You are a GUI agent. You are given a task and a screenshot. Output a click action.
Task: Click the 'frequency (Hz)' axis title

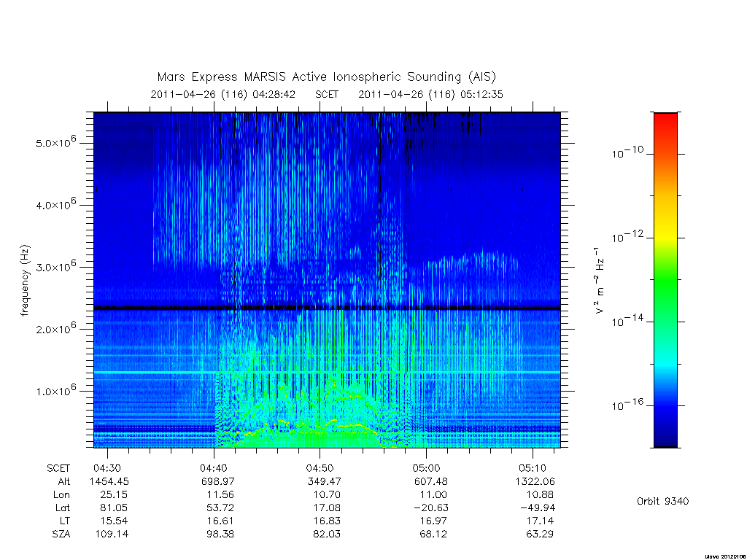[x=25, y=281]
